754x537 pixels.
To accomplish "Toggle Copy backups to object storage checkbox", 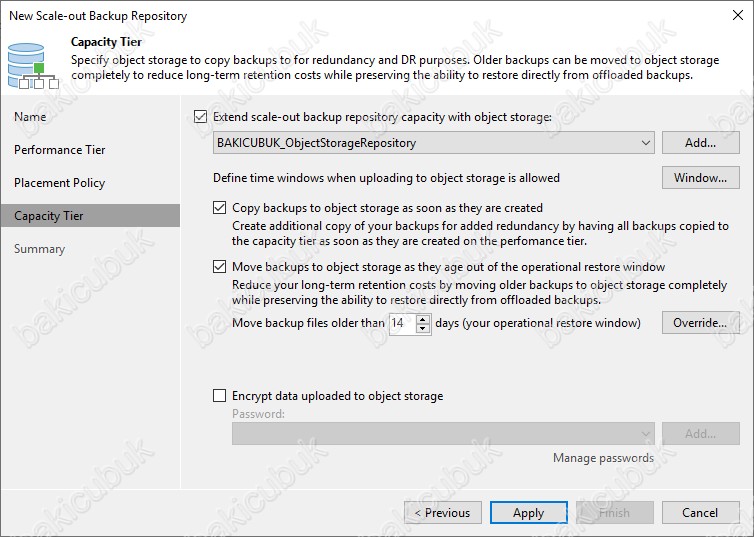I will tap(219, 208).
